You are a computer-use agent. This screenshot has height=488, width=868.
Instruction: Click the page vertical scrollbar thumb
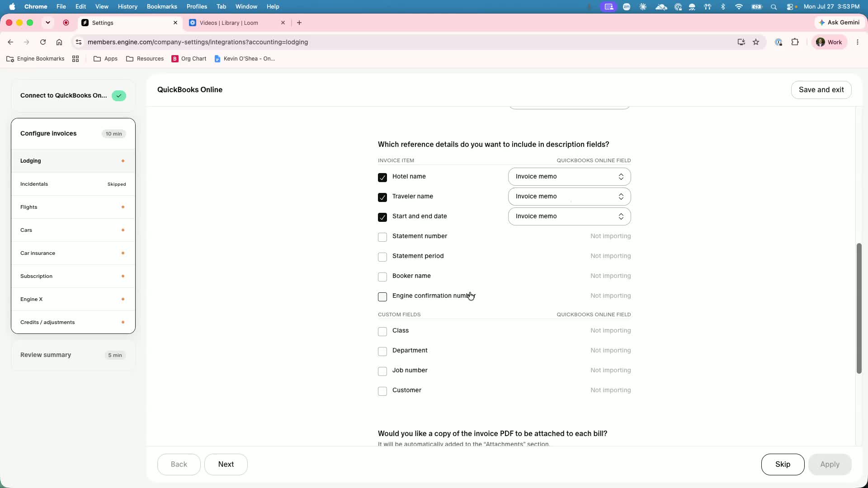tap(859, 309)
